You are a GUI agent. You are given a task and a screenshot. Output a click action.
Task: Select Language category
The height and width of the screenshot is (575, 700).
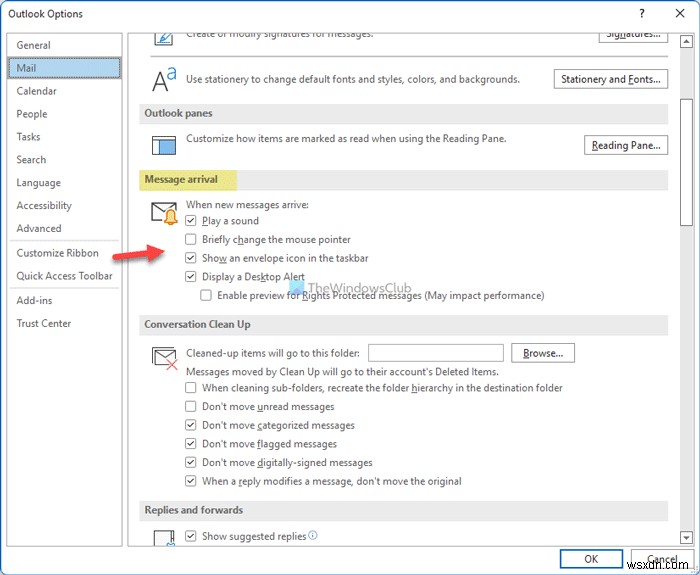[x=64, y=183]
